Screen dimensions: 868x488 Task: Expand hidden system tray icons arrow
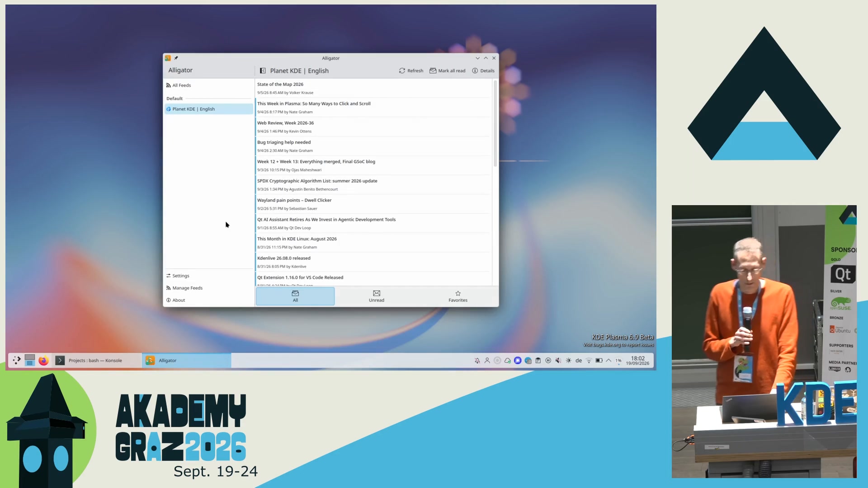[609, 361]
